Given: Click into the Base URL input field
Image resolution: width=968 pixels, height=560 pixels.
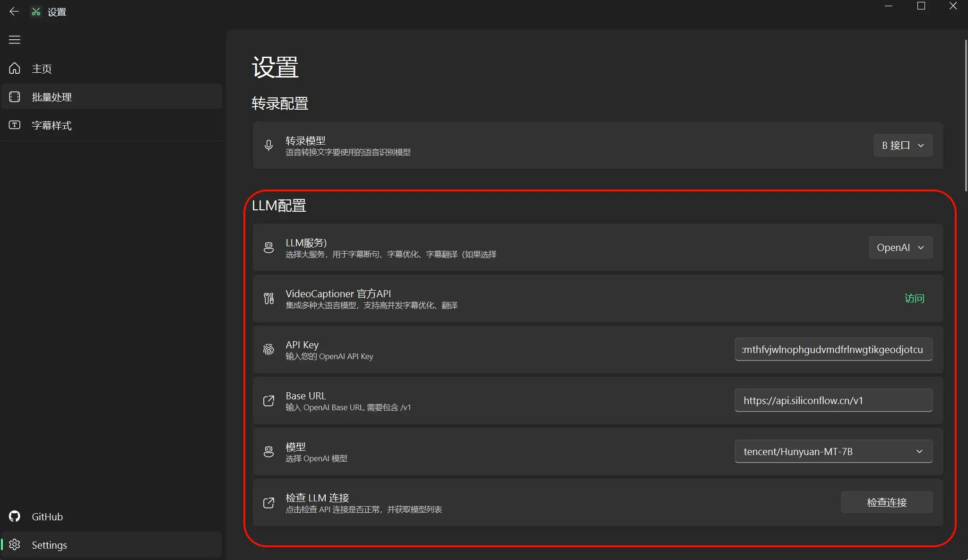Looking at the screenshot, I should [x=833, y=401].
